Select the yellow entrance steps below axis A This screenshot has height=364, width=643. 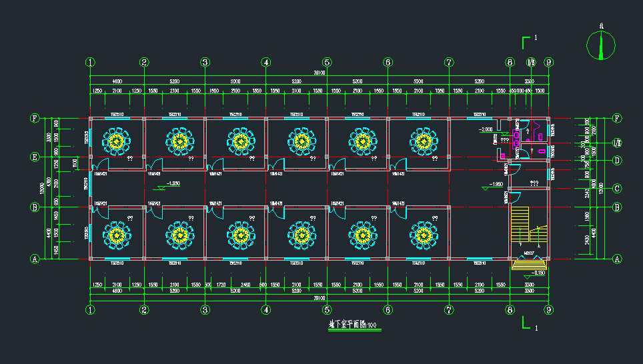(529, 265)
